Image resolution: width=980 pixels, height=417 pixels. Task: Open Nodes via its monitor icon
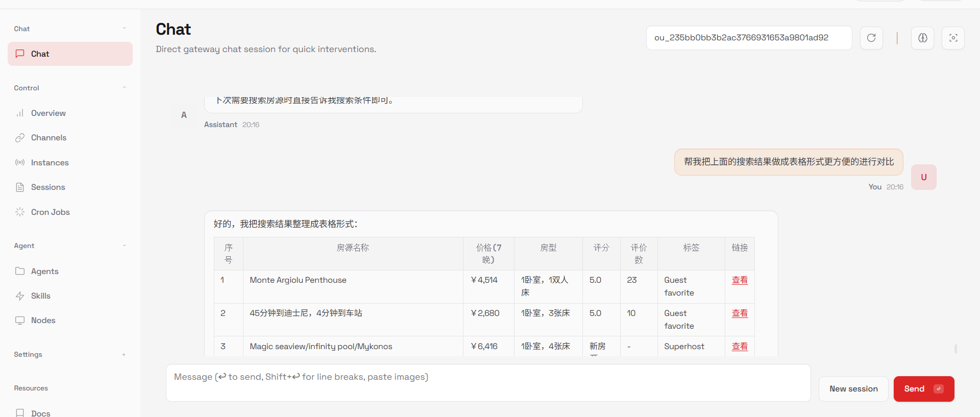[20, 321]
